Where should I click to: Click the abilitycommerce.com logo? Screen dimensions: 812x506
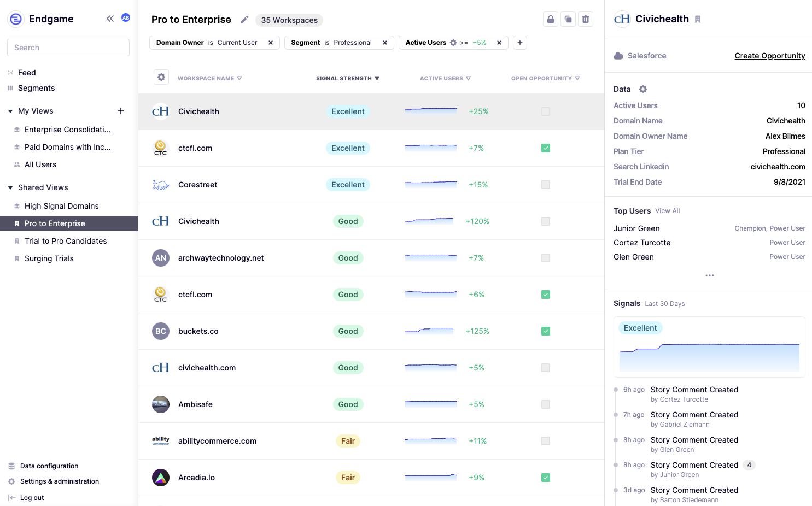[161, 441]
